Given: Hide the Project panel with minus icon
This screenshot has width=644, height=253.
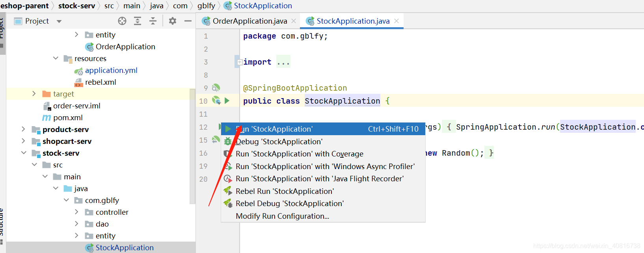Looking at the screenshot, I should click(188, 21).
